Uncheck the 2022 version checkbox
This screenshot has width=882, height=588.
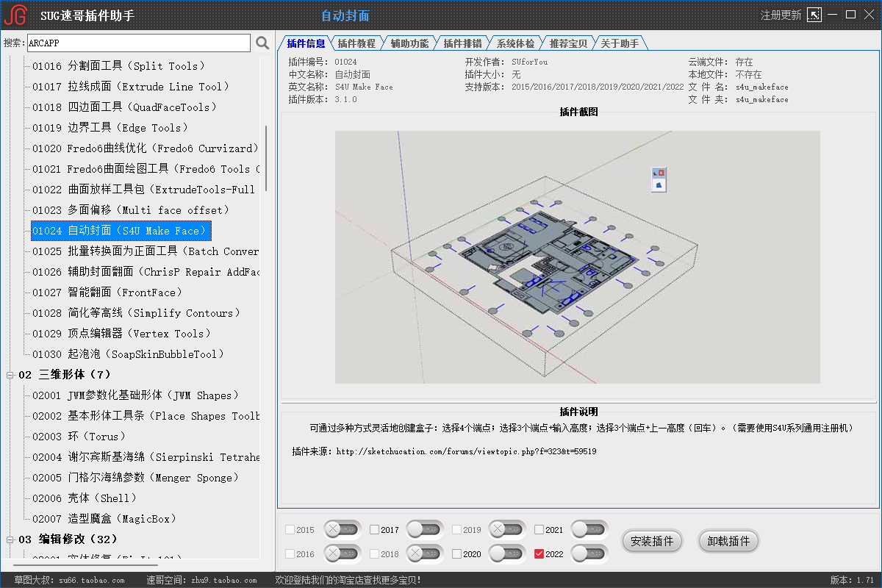tap(539, 554)
